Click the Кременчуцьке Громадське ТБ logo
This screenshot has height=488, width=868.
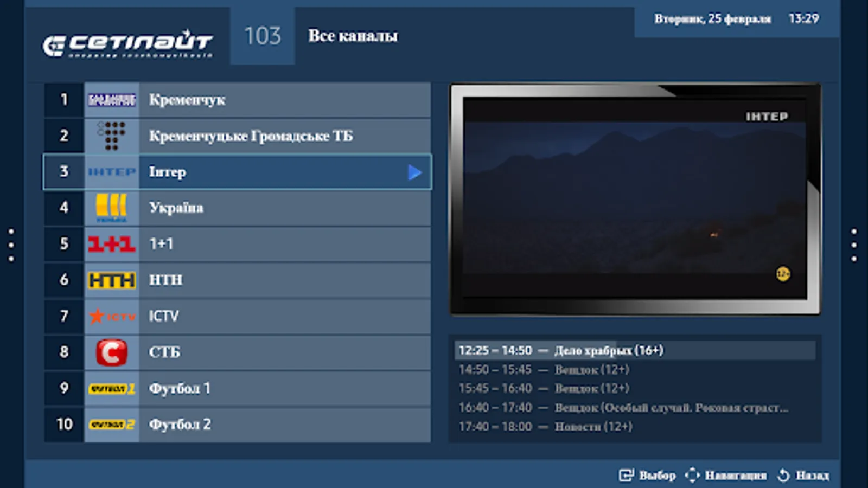click(112, 136)
